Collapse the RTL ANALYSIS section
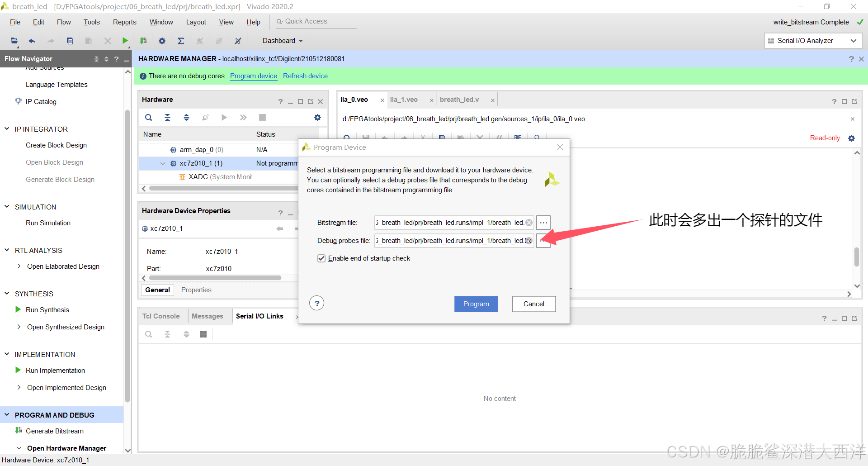The width and height of the screenshot is (868, 466). [x=7, y=250]
